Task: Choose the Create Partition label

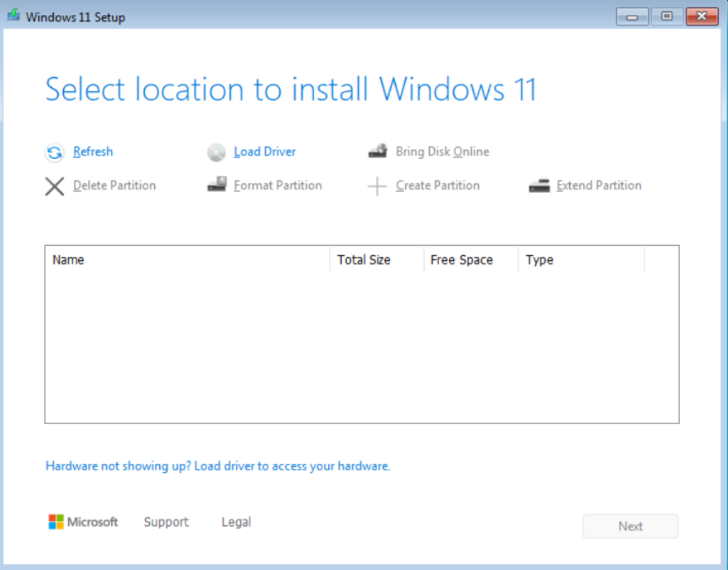Action: tap(437, 185)
